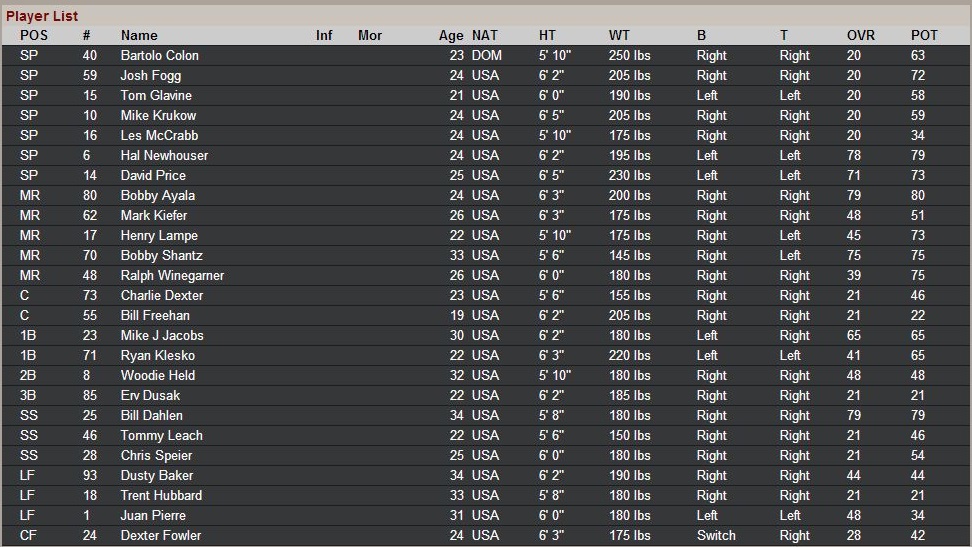Sort by the Age column header
Viewport: 972px width, 547px height.
451,35
